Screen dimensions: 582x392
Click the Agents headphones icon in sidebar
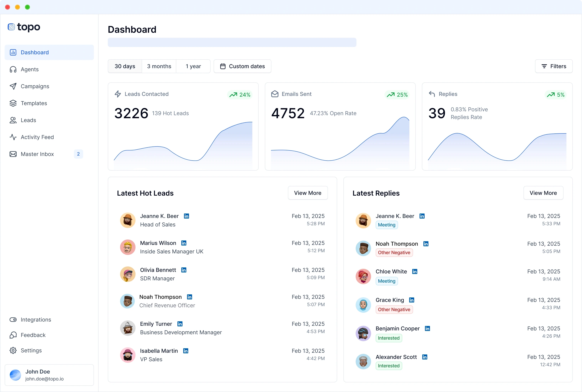pyautogui.click(x=13, y=69)
